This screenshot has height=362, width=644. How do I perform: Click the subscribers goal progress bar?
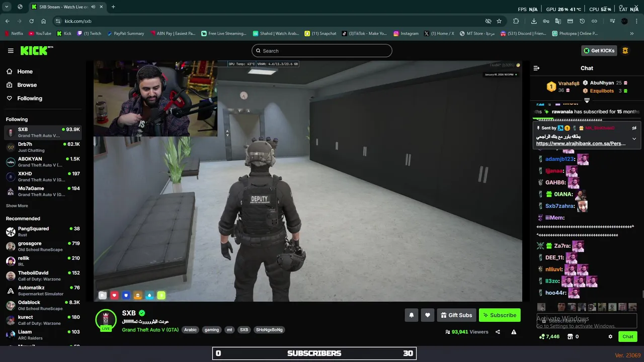314,353
